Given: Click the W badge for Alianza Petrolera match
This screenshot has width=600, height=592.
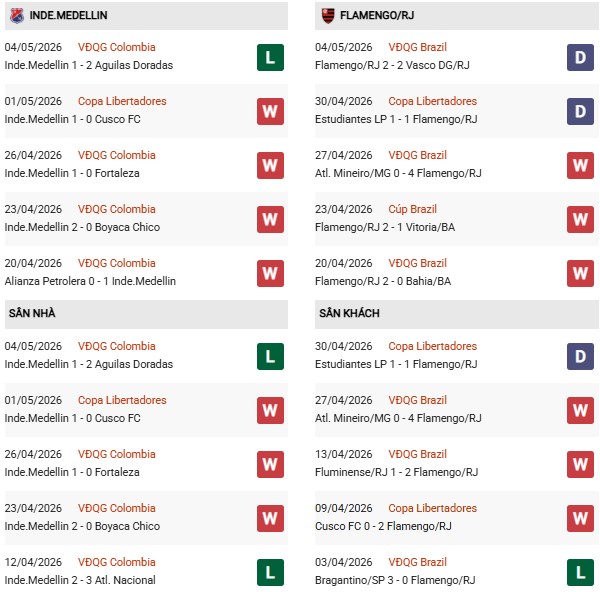Looking at the screenshot, I should click(x=270, y=273).
